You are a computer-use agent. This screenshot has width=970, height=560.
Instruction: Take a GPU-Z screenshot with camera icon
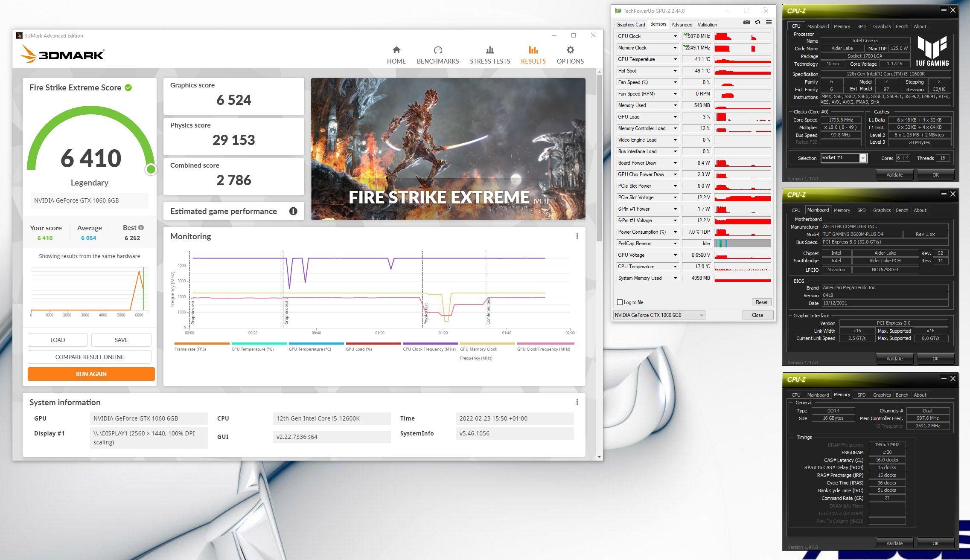point(746,23)
